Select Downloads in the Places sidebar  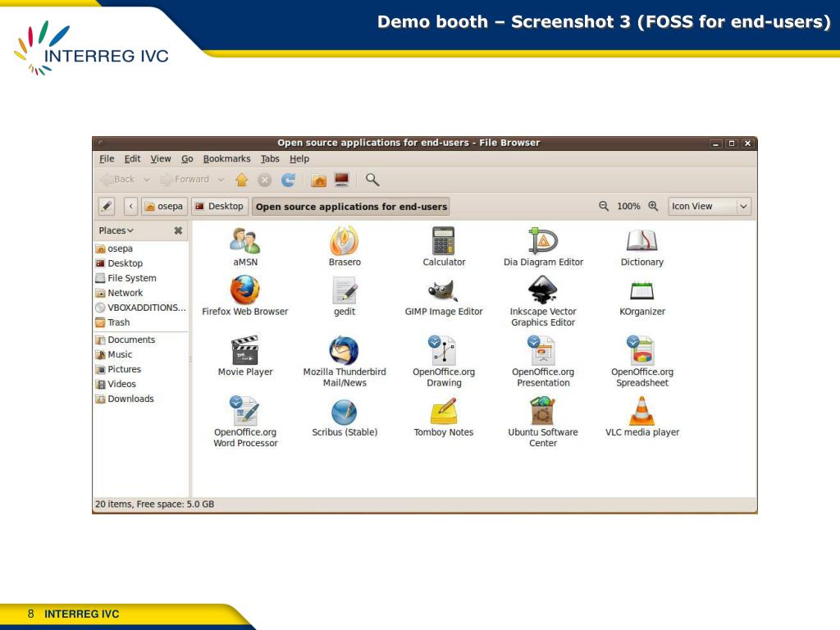(x=130, y=399)
